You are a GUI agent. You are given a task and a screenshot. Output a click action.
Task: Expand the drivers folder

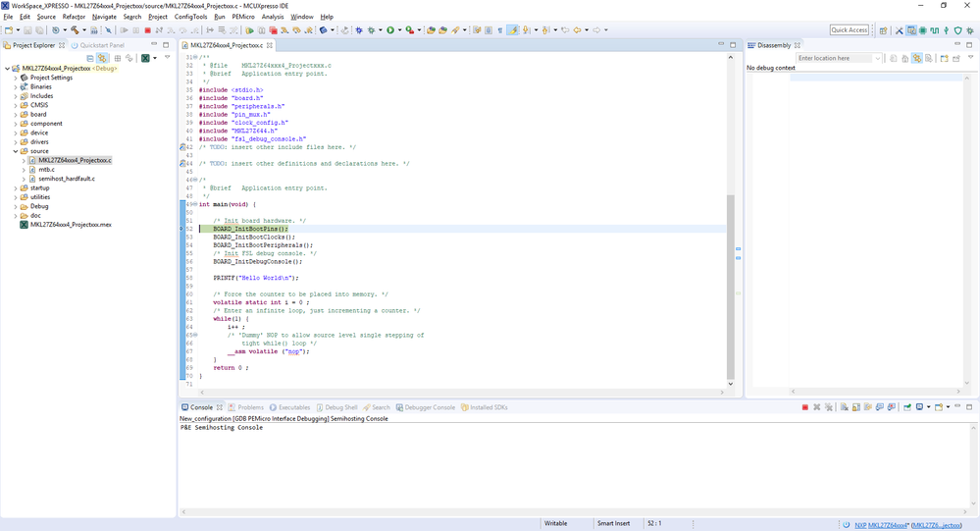[x=16, y=142]
